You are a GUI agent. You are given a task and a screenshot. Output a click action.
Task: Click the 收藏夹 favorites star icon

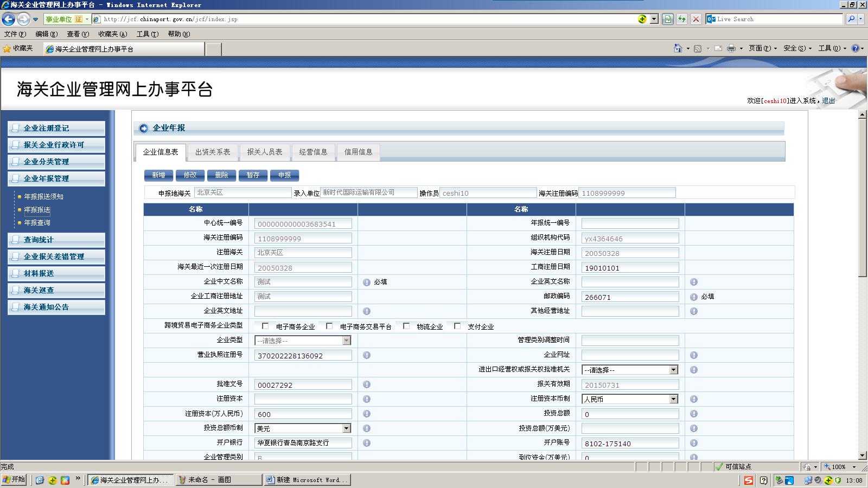(x=7, y=48)
